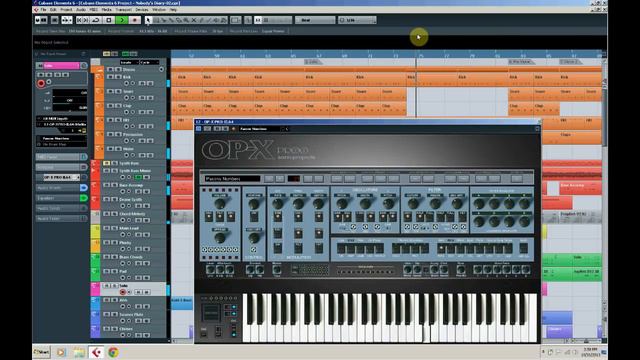Open the Transport menu
This screenshot has height=360, width=640.
(124, 9)
